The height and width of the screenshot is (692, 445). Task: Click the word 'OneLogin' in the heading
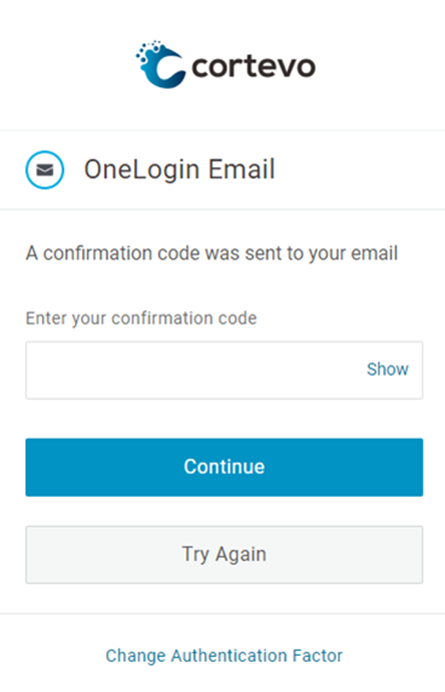click(142, 170)
